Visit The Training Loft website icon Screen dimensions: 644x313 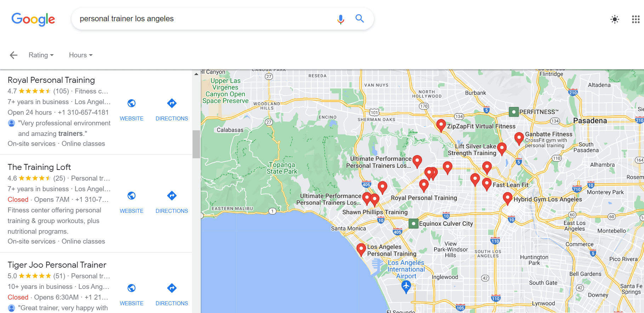click(x=131, y=196)
